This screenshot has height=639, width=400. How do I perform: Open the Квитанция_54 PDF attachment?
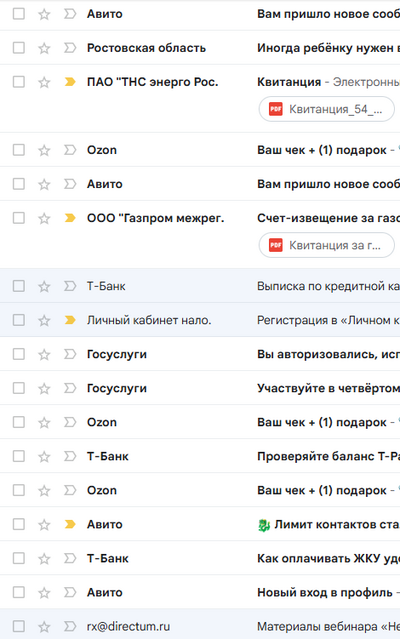[x=327, y=109]
